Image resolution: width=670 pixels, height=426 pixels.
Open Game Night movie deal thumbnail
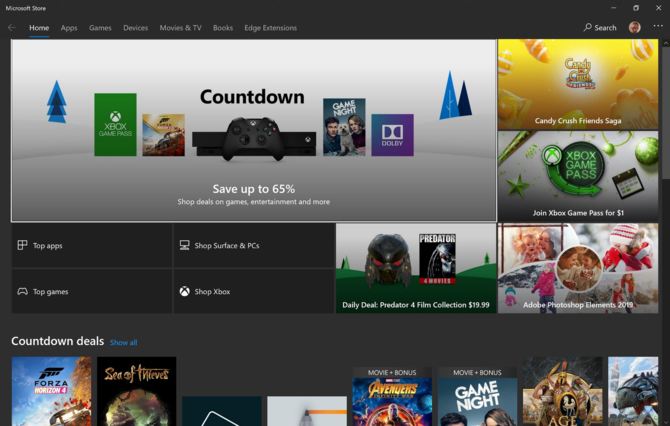pos(477,397)
